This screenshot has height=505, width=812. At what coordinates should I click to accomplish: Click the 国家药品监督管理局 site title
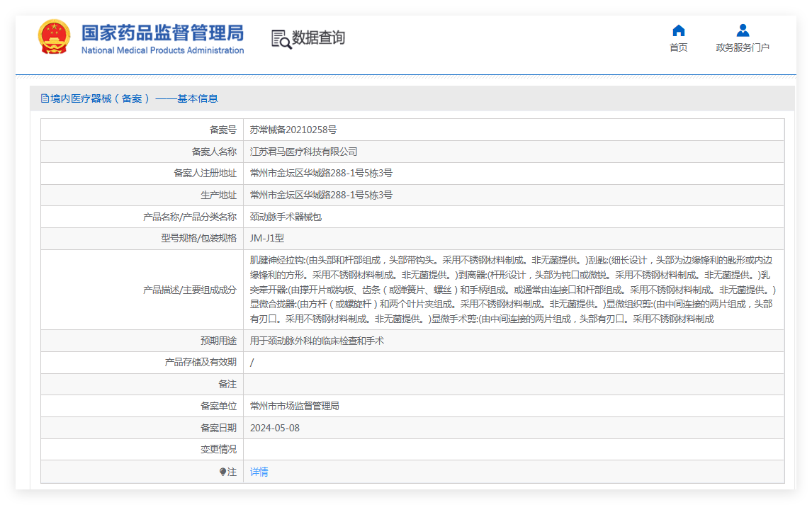(162, 33)
